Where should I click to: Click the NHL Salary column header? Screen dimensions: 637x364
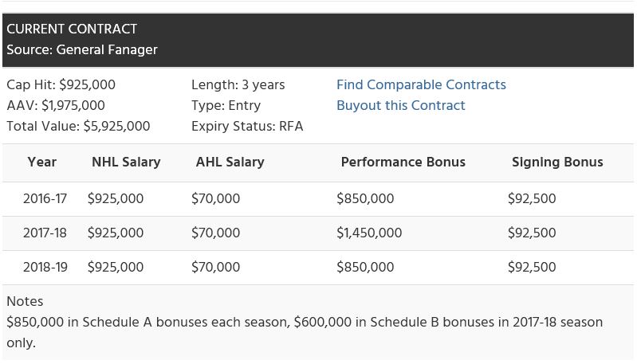(x=126, y=162)
